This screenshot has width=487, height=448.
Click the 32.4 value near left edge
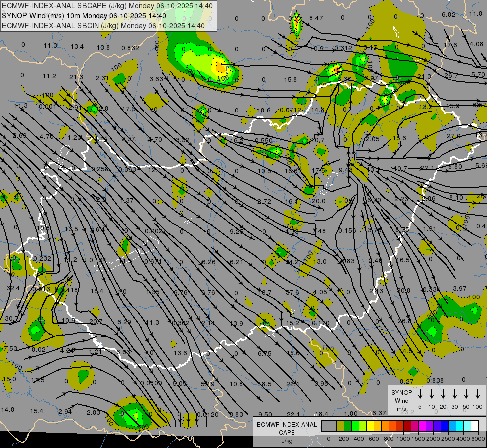(13, 288)
